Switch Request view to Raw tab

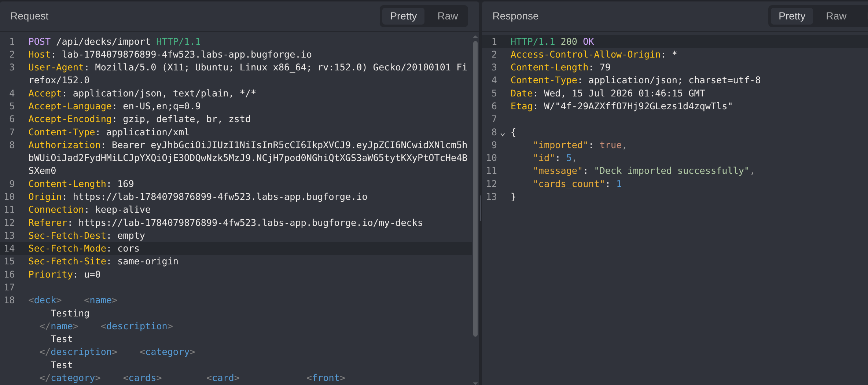pyautogui.click(x=448, y=16)
